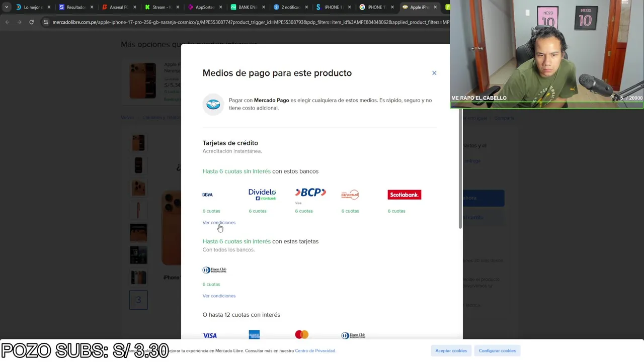
Task: Click '6 cuotas' under Divídelo Interbank
Action: click(258, 211)
